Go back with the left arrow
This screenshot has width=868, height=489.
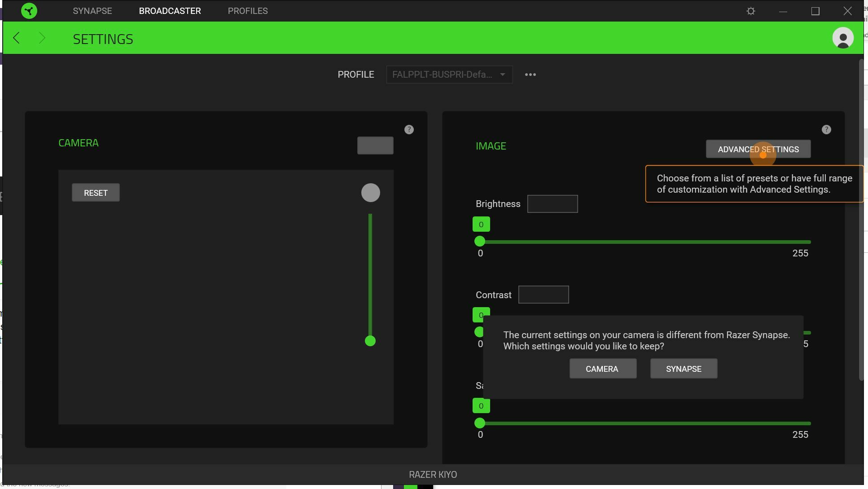(17, 38)
